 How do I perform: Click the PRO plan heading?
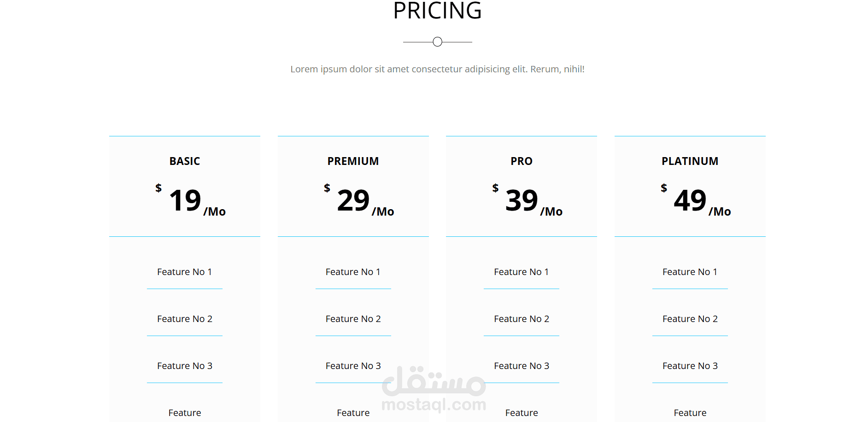pos(521,161)
